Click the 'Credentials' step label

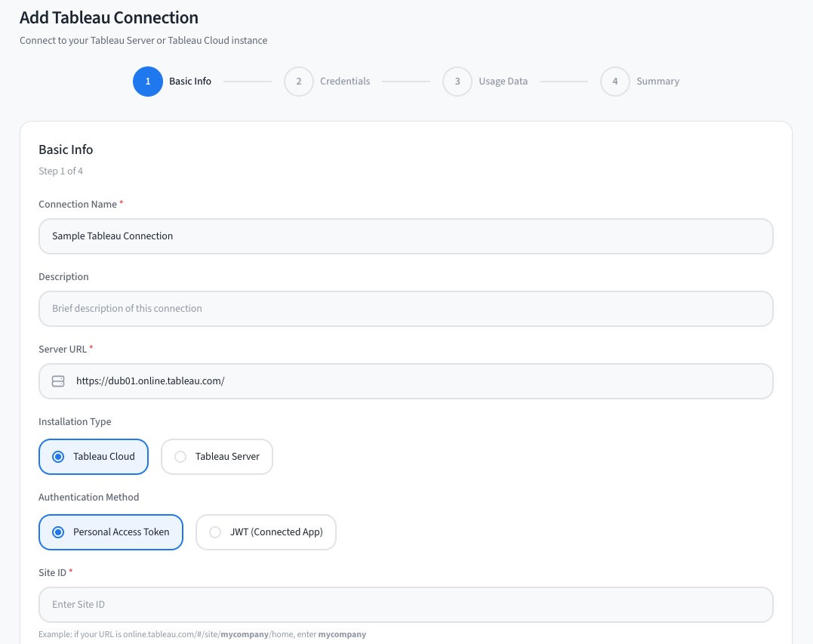[x=345, y=82]
